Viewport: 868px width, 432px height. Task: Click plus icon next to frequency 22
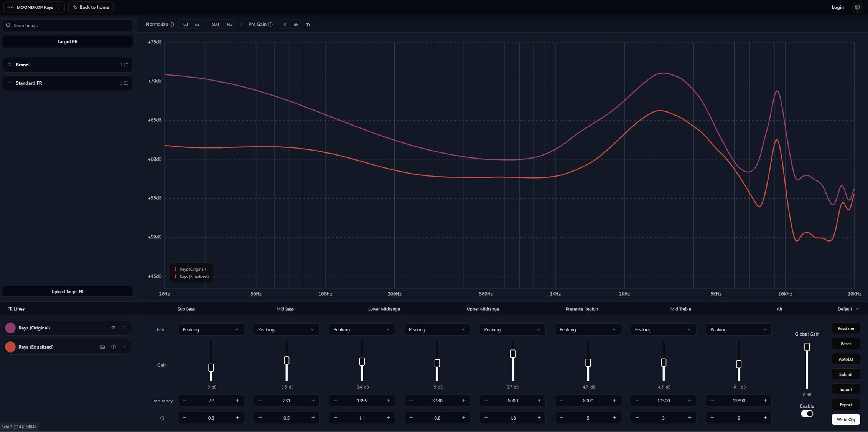tap(237, 401)
